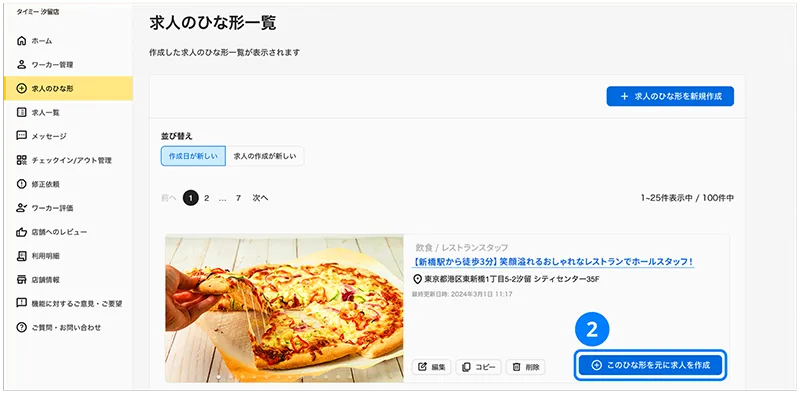Click the pizza photo thumbnail
The width and height of the screenshot is (800, 394).
[284, 309]
